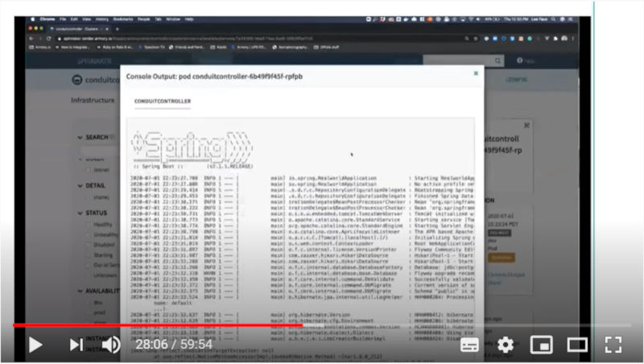Open the Infrastructure section
The width and height of the screenshot is (644, 364).
(93, 100)
